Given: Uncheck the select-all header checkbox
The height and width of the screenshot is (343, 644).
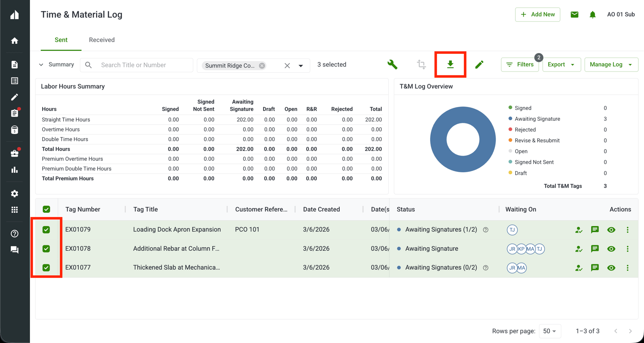Looking at the screenshot, I should pyautogui.click(x=47, y=209).
